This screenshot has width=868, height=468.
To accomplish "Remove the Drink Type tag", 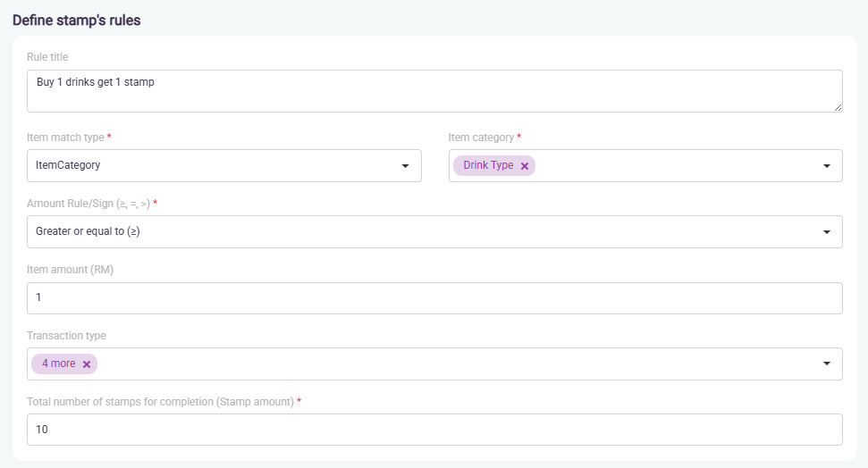I will tap(525, 166).
